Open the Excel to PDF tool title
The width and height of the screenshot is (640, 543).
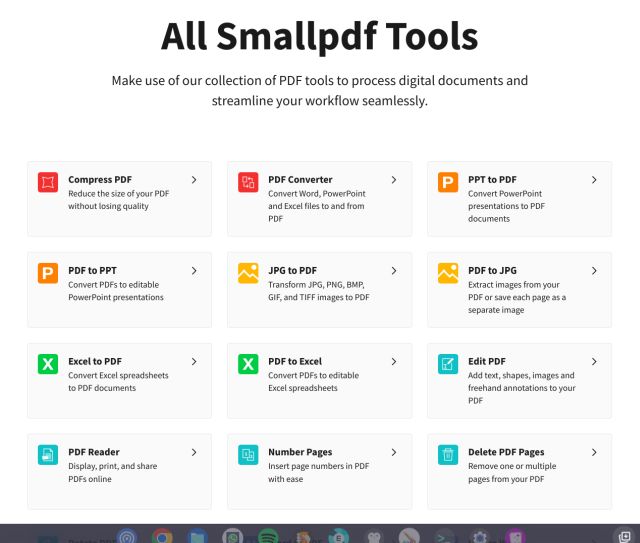(95, 362)
